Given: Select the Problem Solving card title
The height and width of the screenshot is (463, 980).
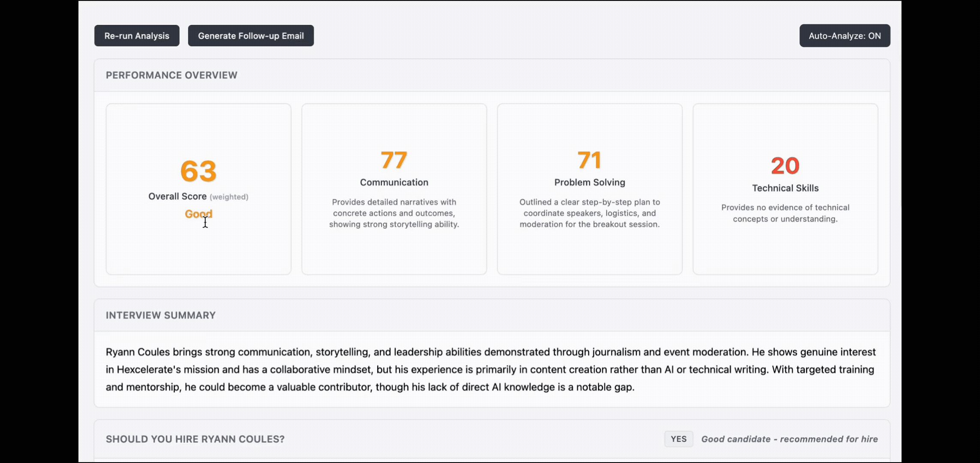Looking at the screenshot, I should point(589,183).
